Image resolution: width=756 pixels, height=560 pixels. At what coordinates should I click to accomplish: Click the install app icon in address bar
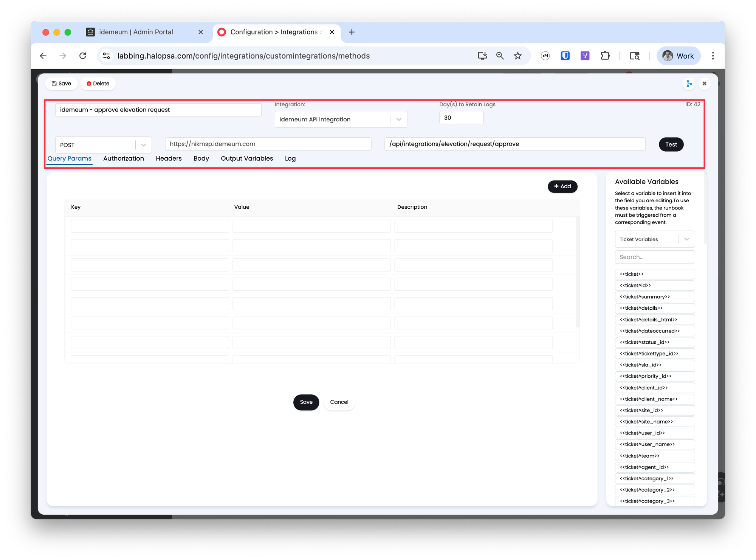coord(482,56)
